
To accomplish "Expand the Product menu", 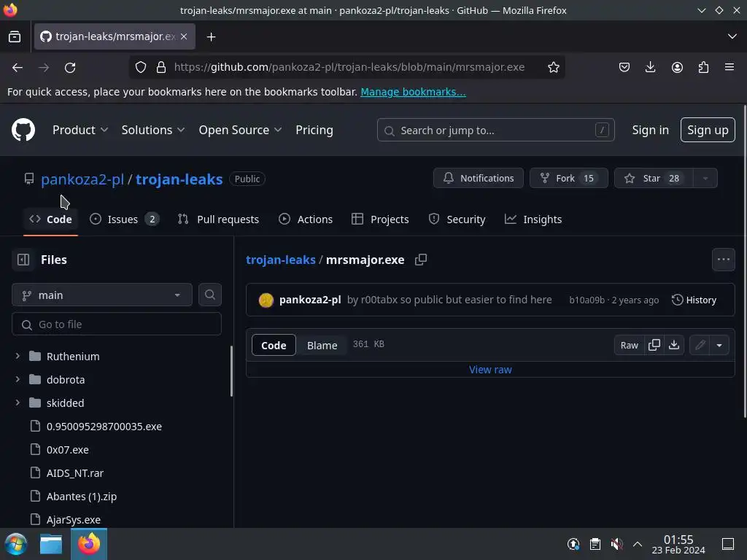I will tap(80, 130).
